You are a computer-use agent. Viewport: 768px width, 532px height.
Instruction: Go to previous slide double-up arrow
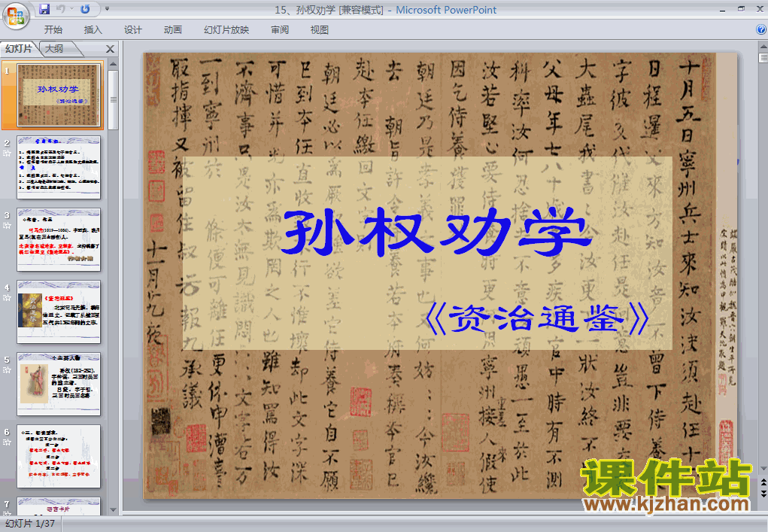(x=763, y=483)
